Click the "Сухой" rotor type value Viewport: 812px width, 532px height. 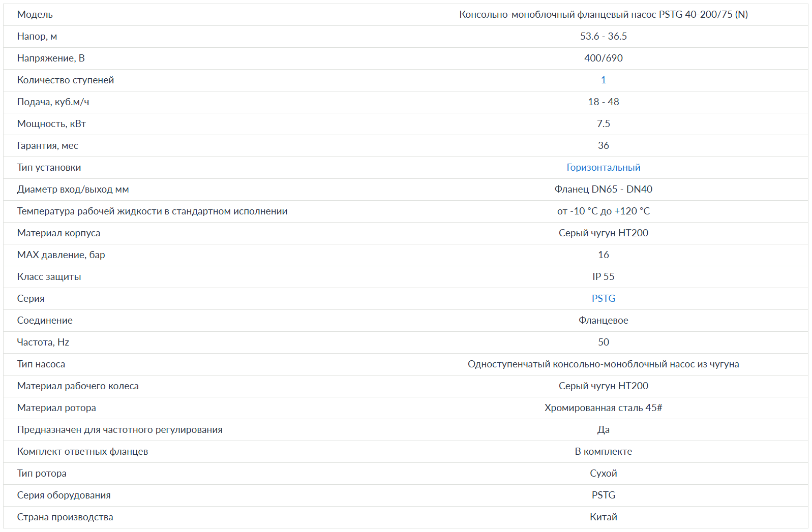click(603, 474)
